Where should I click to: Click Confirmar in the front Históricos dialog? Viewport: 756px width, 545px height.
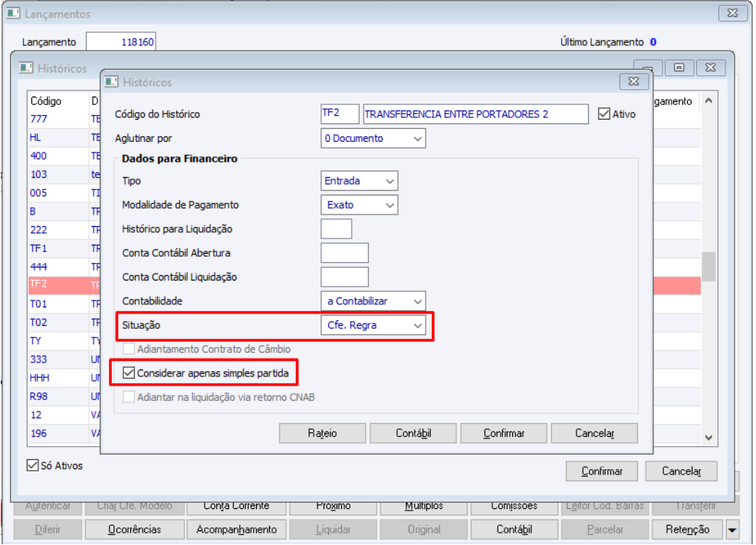[x=504, y=433]
